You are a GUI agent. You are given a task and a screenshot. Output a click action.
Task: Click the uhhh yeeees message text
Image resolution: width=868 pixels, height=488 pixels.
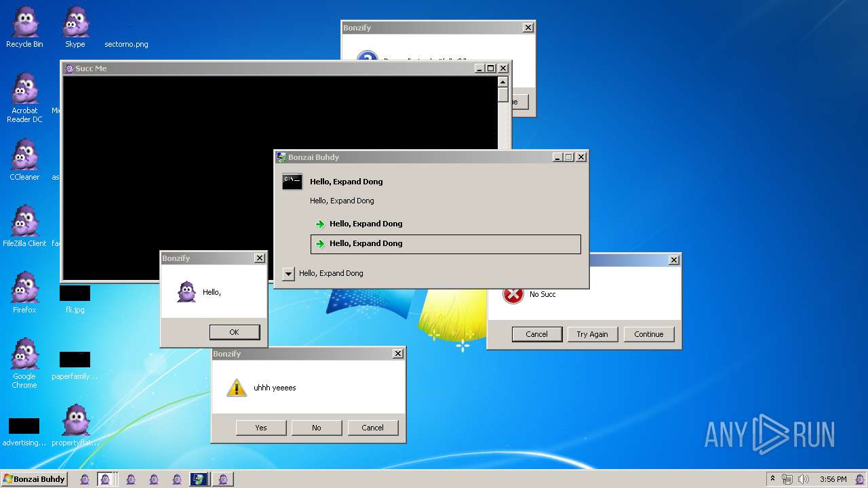(275, 388)
